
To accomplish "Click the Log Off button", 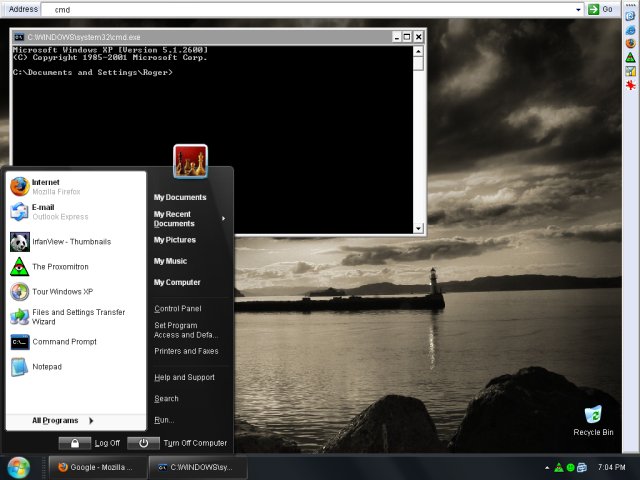I will [x=90, y=443].
